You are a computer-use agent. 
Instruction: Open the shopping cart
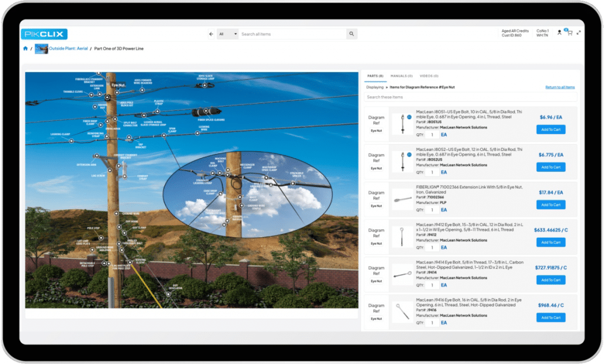click(x=569, y=33)
